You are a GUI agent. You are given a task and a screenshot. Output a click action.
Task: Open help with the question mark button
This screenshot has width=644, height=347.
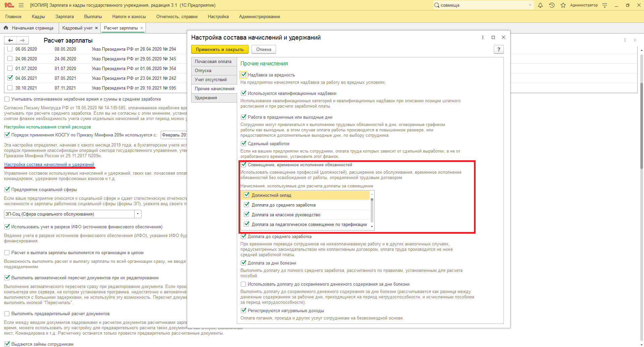point(499,49)
